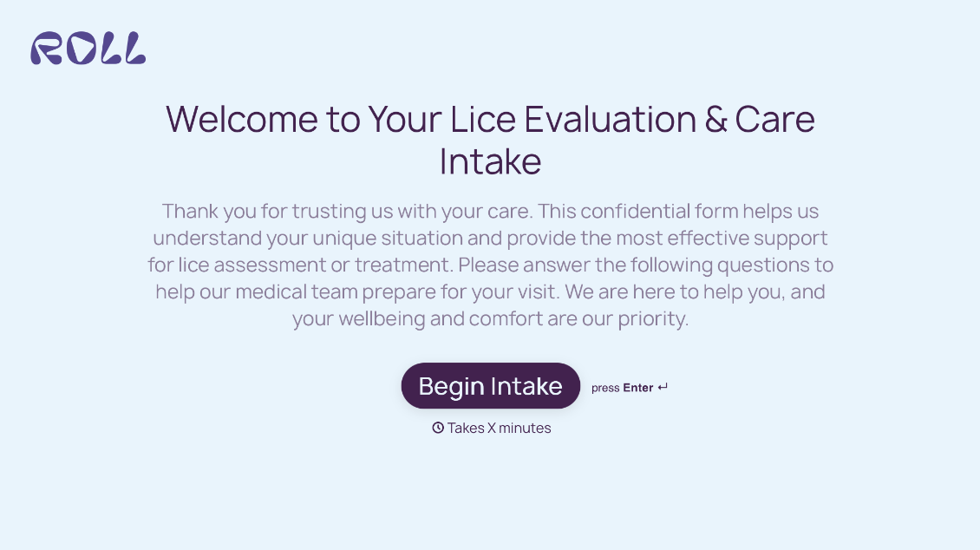Start the intake via the dark purple button

tap(490, 385)
